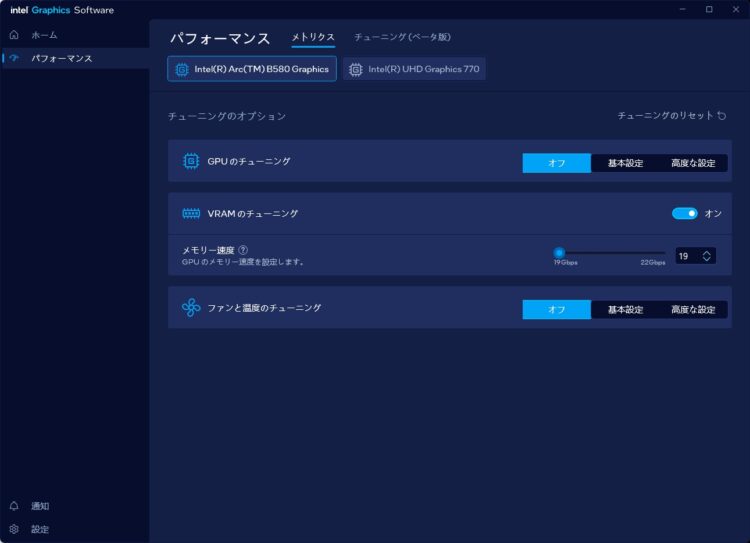Viewport: 750px width, 543px height.
Task: Open メモリー速度 help question icon
Action: coord(243,250)
